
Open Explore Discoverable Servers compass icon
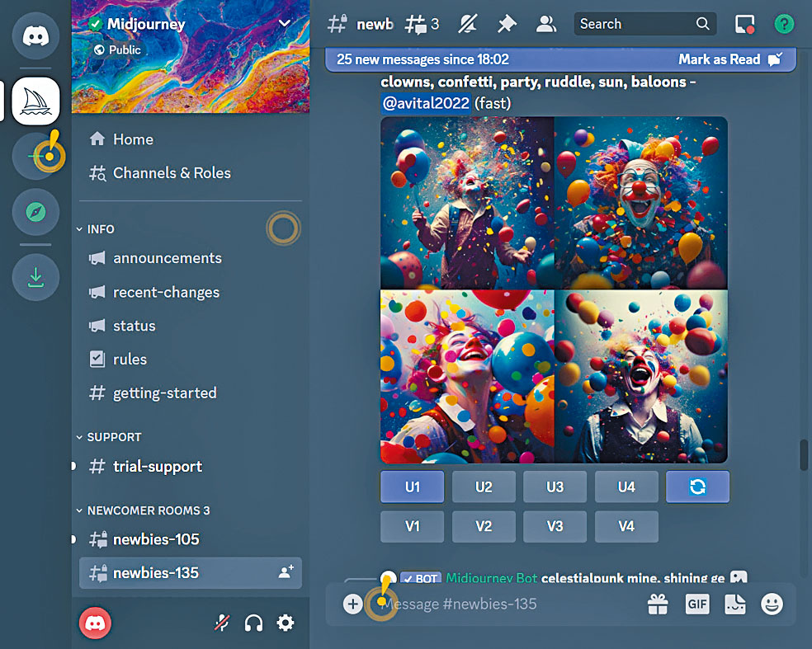pyautogui.click(x=35, y=212)
